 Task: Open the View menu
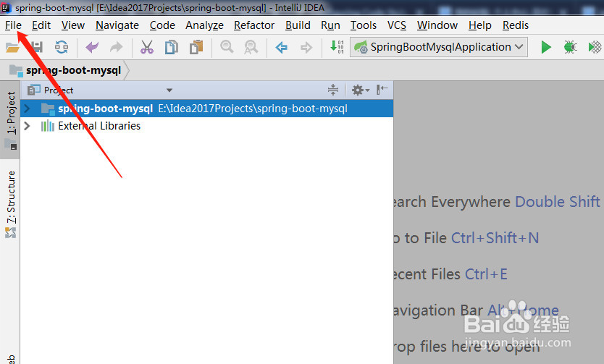[73, 25]
